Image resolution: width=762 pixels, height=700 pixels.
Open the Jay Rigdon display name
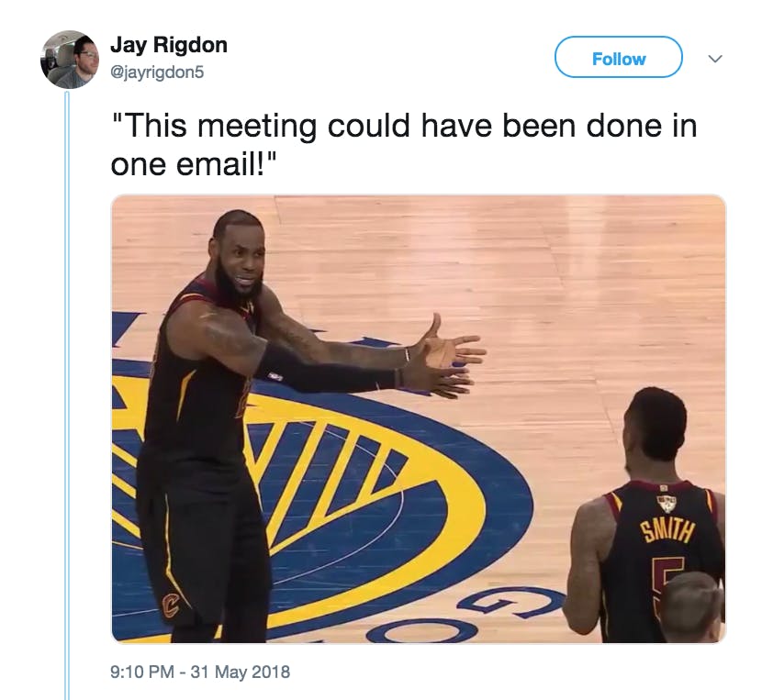(169, 45)
